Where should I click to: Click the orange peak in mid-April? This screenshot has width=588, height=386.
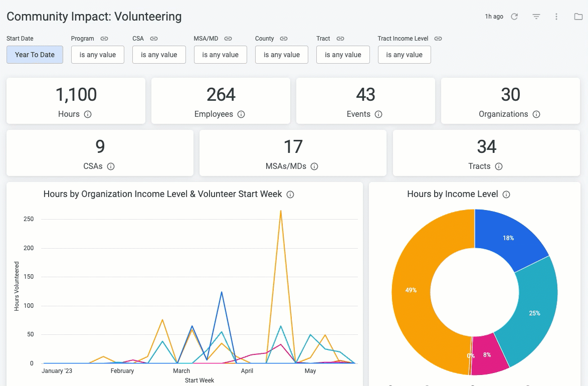(281, 211)
